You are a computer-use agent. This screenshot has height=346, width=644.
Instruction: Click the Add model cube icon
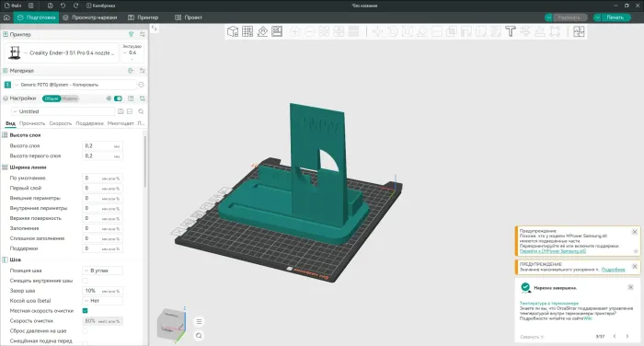coord(233,31)
